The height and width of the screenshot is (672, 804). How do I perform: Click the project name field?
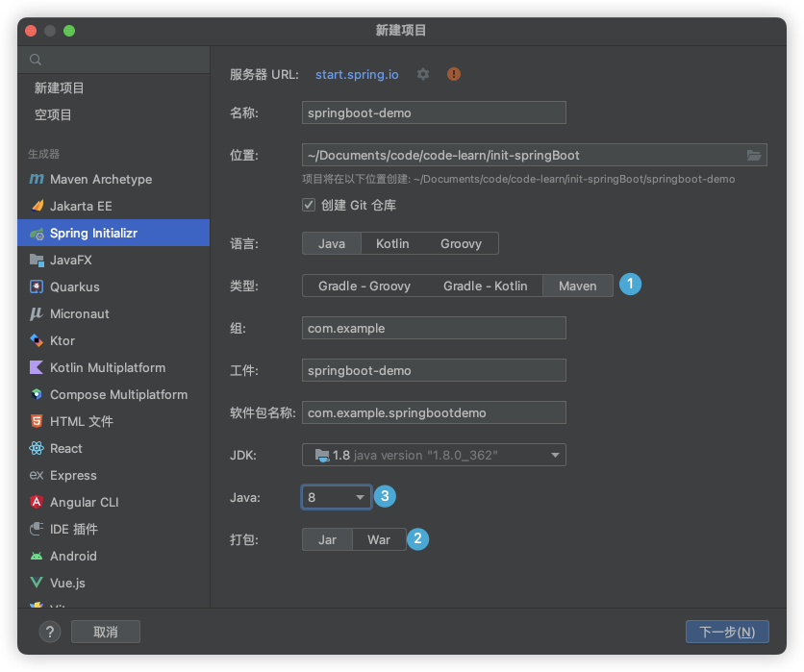434,112
